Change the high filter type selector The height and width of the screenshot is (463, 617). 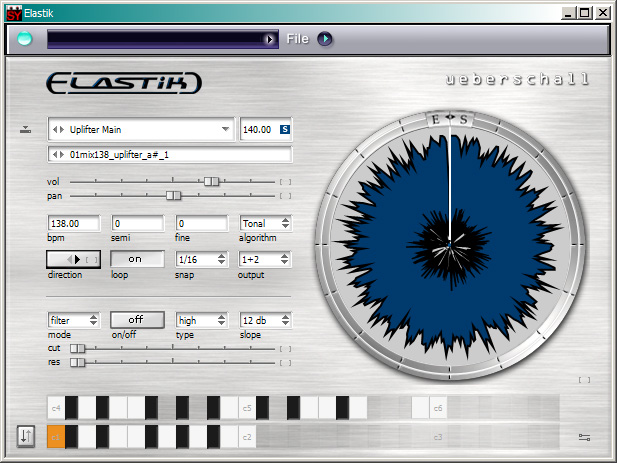tap(201, 320)
